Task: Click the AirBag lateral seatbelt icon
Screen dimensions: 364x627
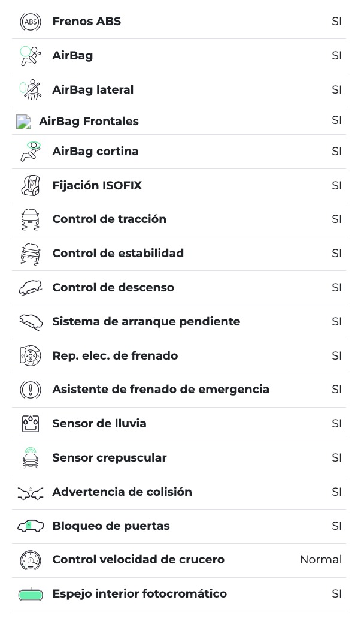Action: tap(30, 90)
